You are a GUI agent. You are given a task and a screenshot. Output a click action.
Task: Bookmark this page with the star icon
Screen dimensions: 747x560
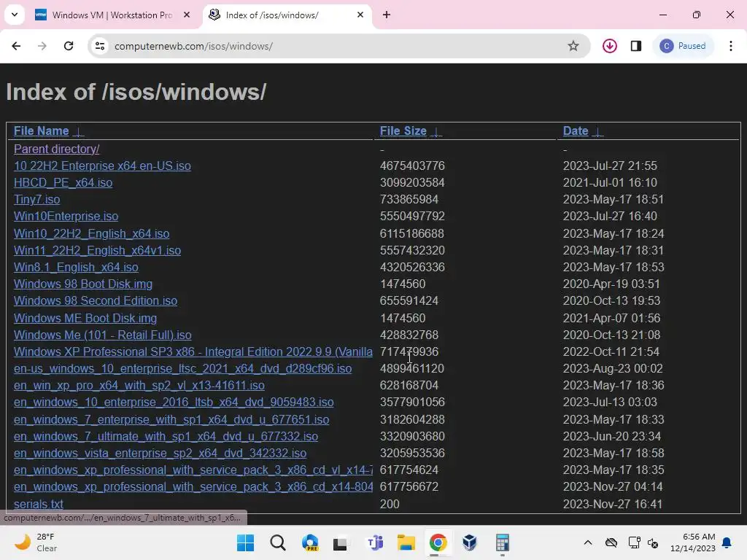click(573, 46)
